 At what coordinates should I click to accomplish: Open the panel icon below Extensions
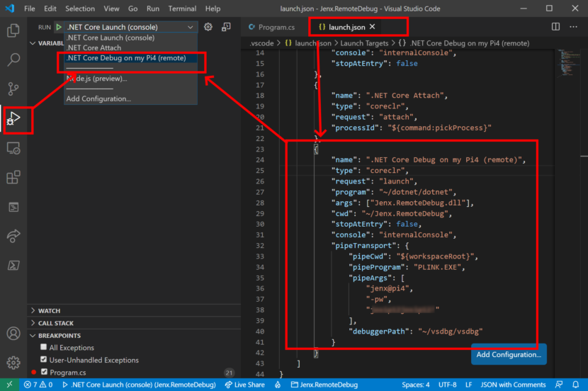(x=13, y=207)
